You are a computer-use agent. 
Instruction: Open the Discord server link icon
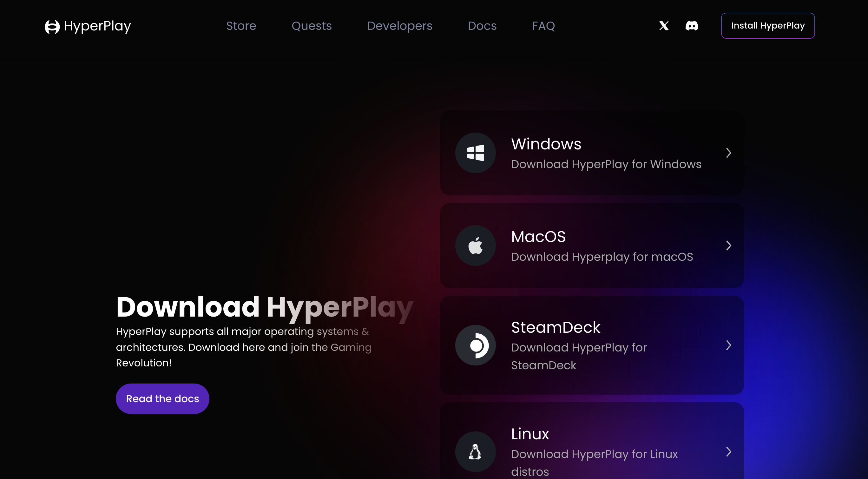692,26
